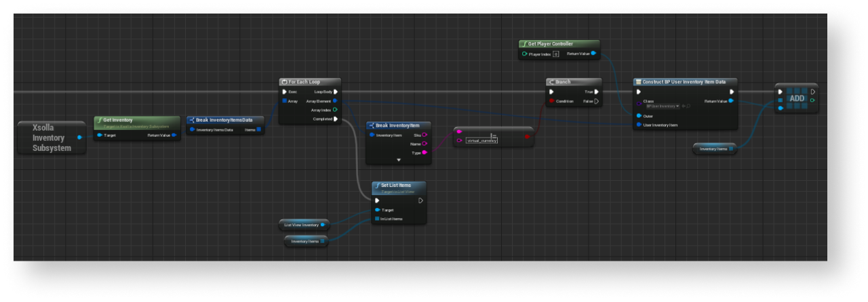This screenshot has width=868, height=302.
Task: Click the Type output pin on Break InventoryItem
Action: pos(425,153)
